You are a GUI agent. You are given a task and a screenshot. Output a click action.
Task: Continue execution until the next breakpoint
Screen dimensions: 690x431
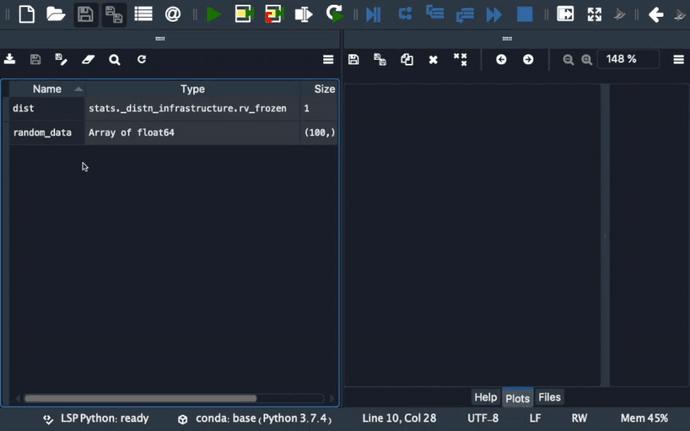pyautogui.click(x=494, y=15)
